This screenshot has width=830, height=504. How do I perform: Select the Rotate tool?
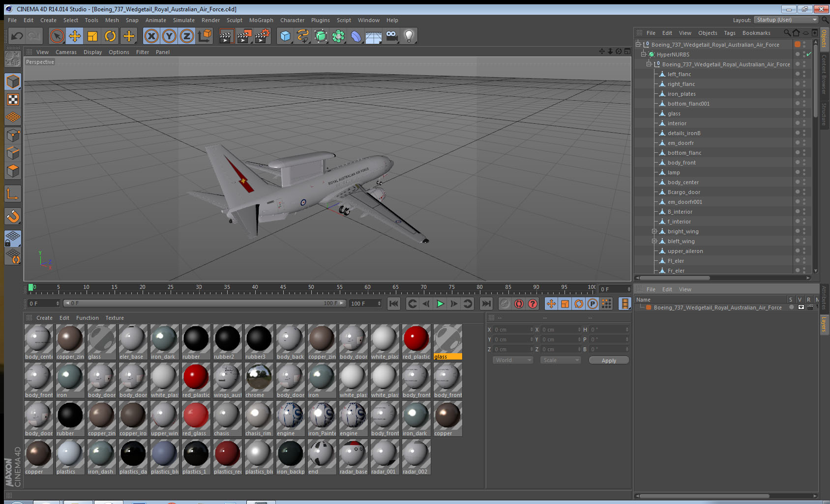(x=111, y=36)
